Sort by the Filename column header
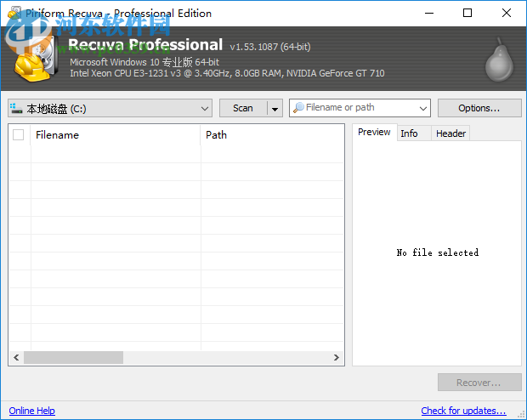 coord(115,135)
